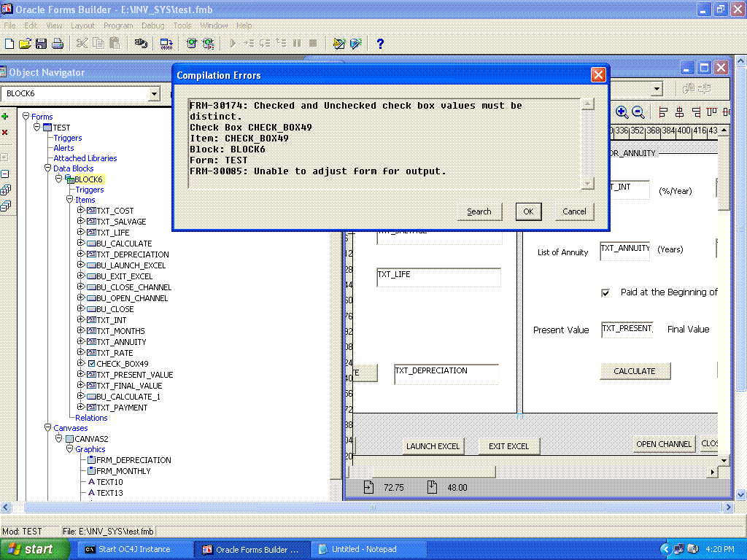Click the Align Center layout icon
Viewport: 747px width, 560px height.
point(679,112)
